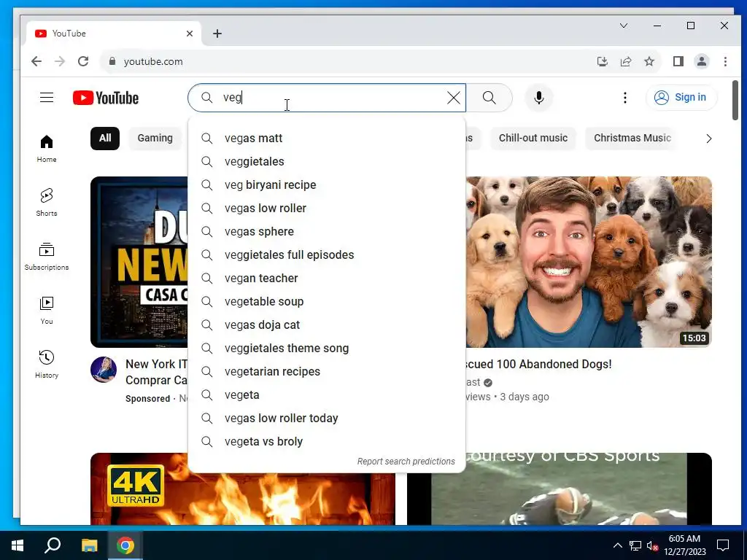Open a new tab with the plus button
This screenshot has height=560, width=747.
click(x=217, y=34)
